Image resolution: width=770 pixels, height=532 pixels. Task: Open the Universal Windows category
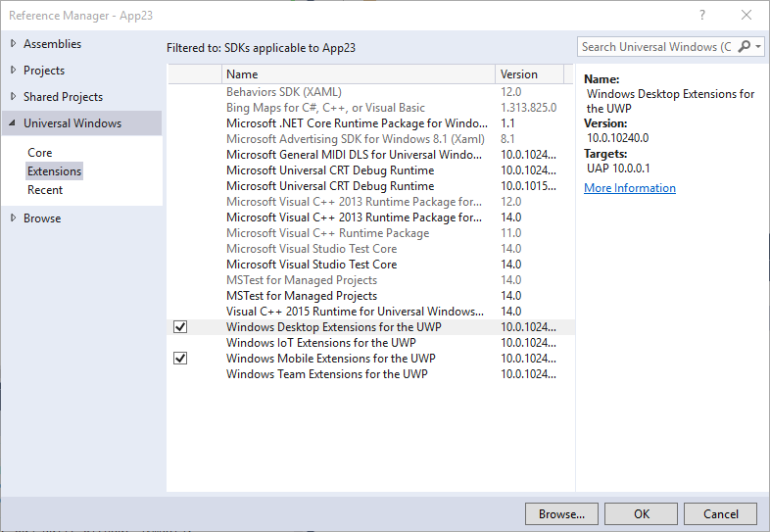tap(72, 123)
